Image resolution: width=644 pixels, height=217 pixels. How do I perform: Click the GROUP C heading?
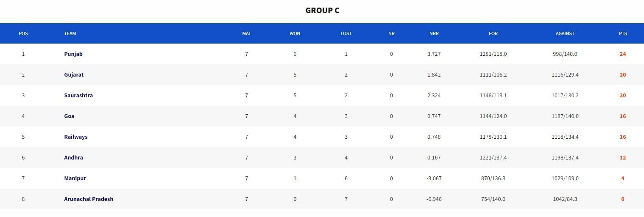[322, 11]
